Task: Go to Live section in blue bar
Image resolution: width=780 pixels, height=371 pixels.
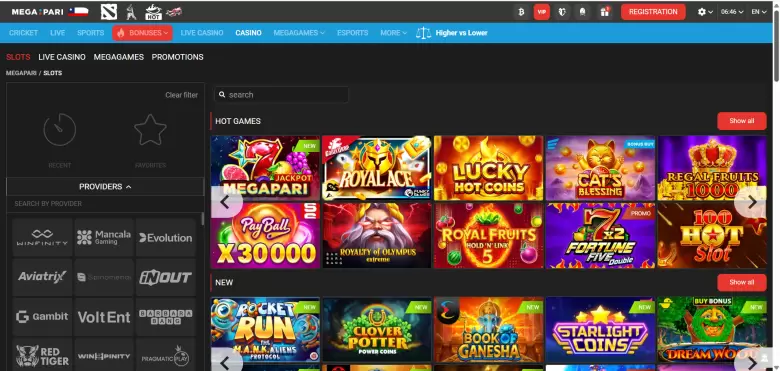Action: point(58,33)
